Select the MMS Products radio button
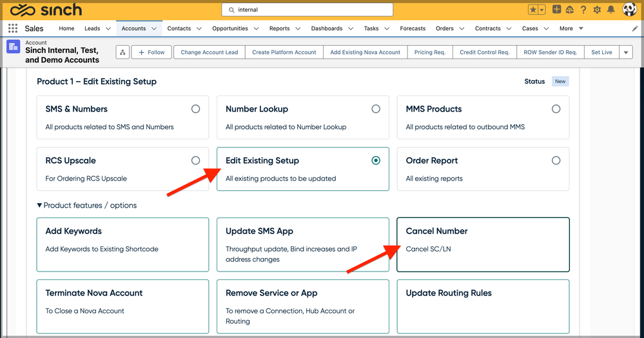Image resolution: width=644 pixels, height=338 pixels. (x=556, y=109)
